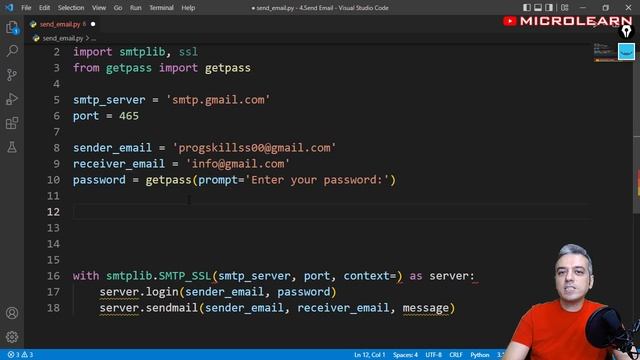Click the vertical editor scrollbar
This screenshot has height=360, width=640.
(x=636, y=176)
